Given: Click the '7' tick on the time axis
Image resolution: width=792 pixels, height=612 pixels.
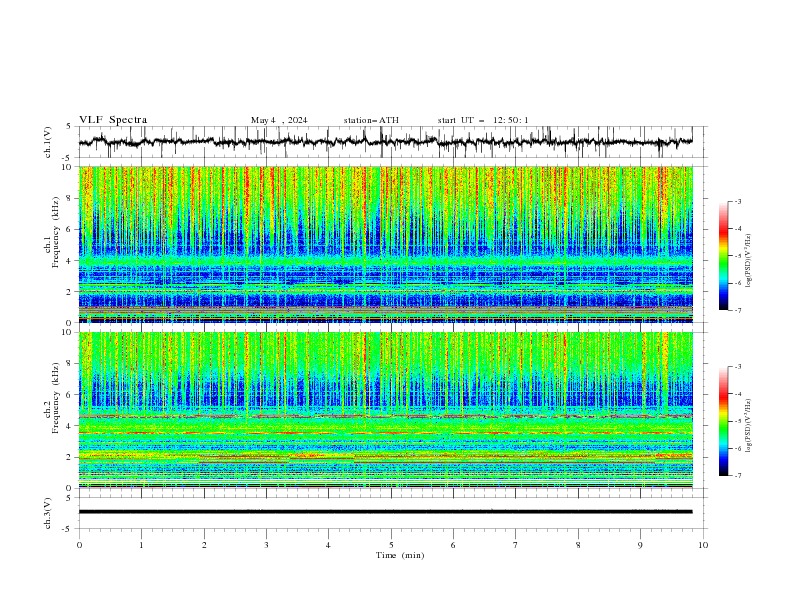Looking at the screenshot, I should 516,545.
